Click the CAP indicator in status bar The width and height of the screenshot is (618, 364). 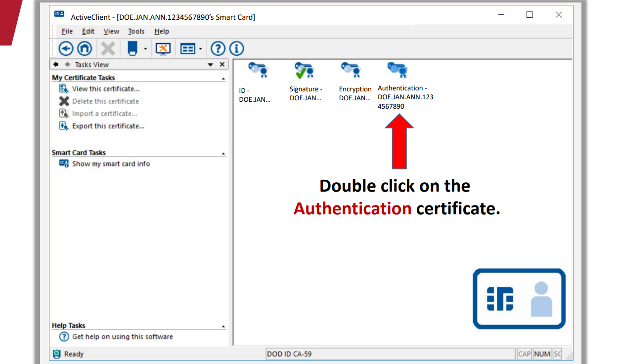coord(525,354)
